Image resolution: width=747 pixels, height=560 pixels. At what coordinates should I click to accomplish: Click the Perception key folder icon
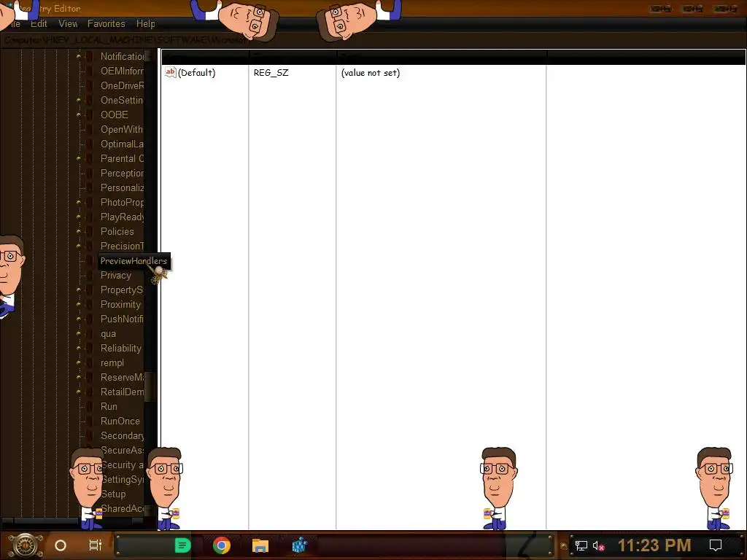coord(90,174)
